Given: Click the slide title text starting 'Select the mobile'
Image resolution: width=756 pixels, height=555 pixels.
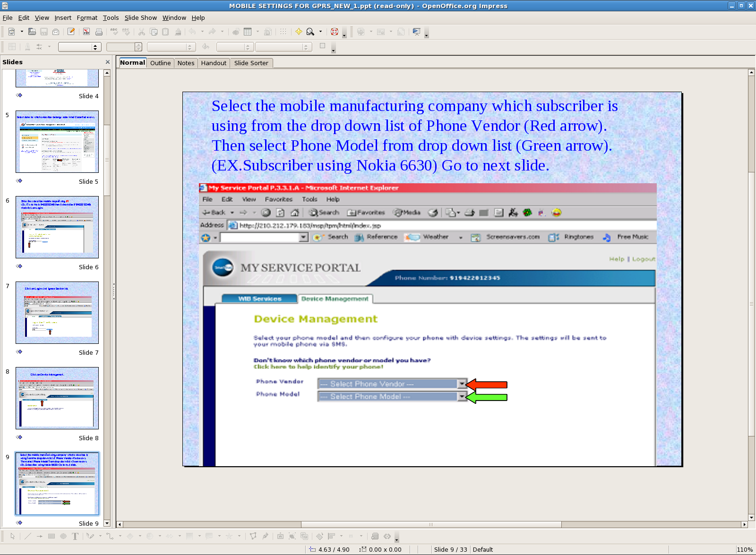Looking at the screenshot, I should click(x=415, y=136).
